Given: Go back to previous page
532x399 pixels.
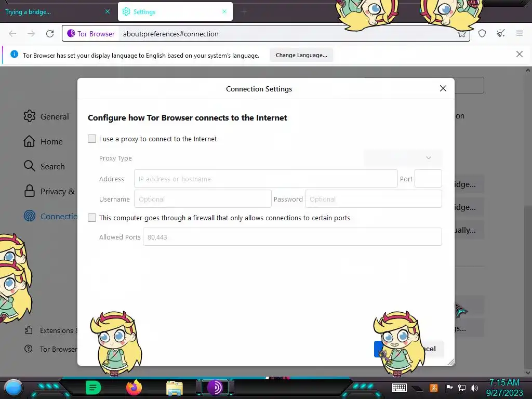Looking at the screenshot, I should click(12, 34).
